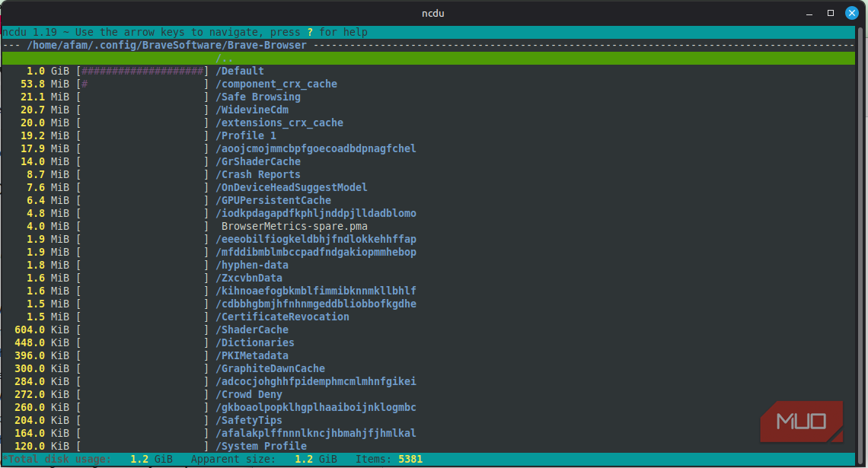Click the Items: 5381 count
Viewport: 868px width, 468px height.
click(x=388, y=459)
